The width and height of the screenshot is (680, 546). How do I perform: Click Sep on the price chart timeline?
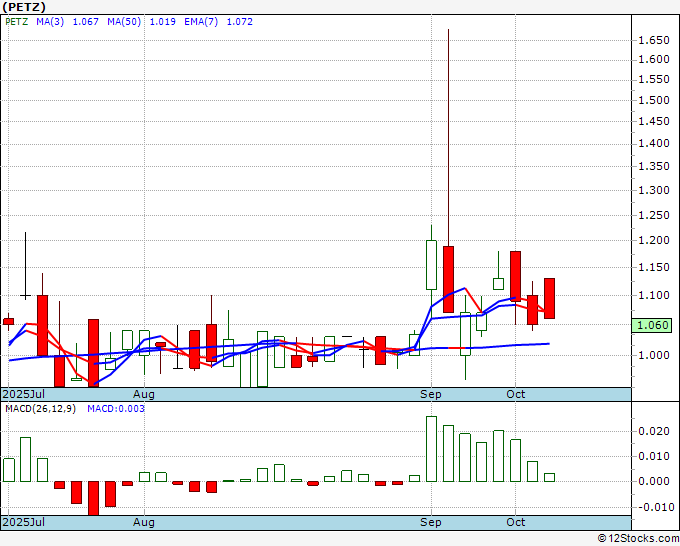tap(431, 394)
